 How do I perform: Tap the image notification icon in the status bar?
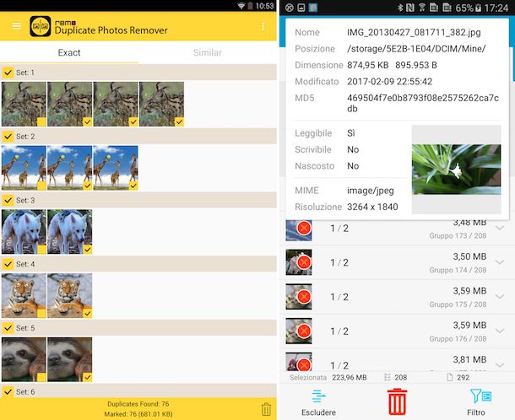301,8
